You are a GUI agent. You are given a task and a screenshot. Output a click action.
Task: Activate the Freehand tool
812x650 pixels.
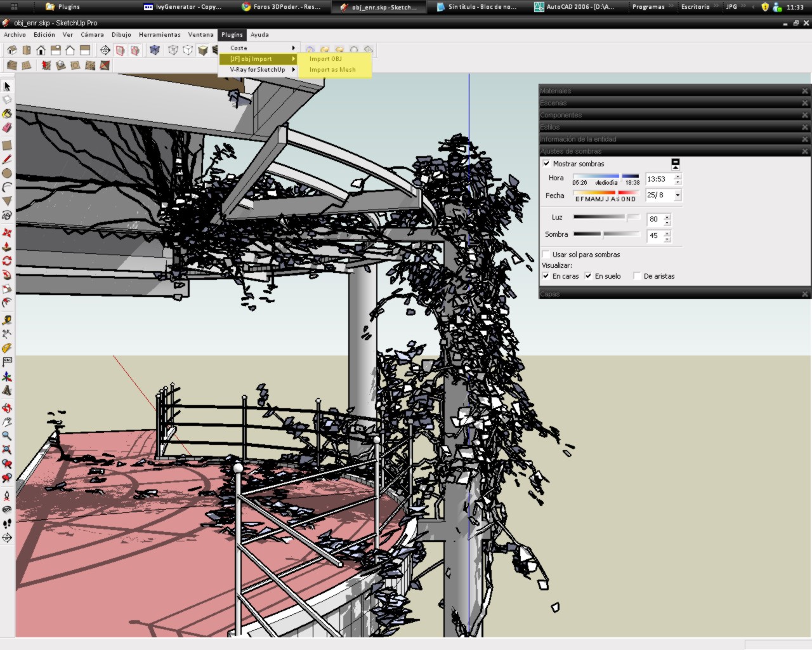tap(7, 215)
